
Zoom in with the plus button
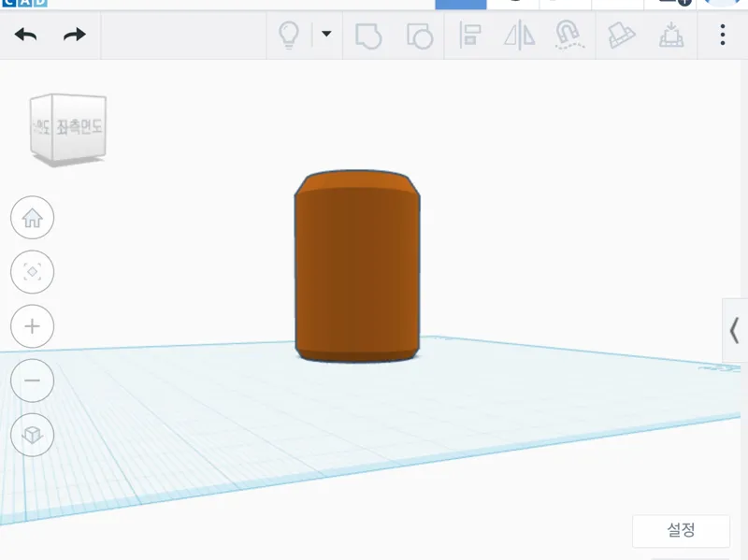pos(33,326)
